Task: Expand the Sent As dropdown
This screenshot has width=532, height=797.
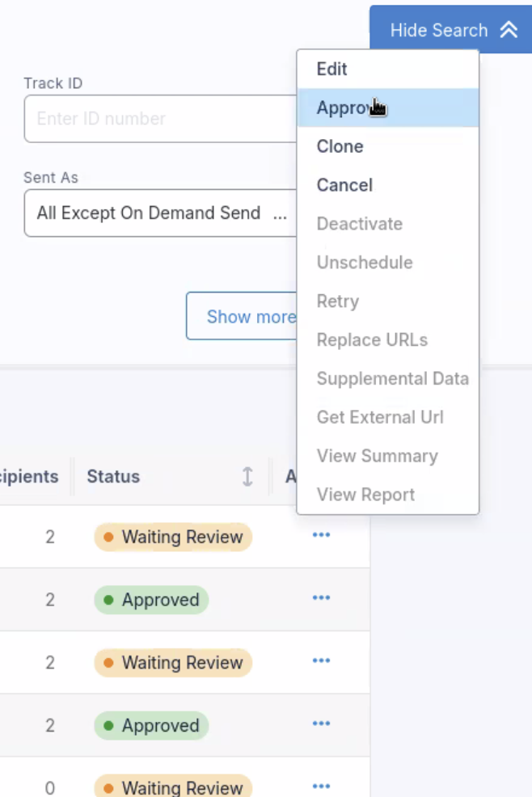Action: coord(160,213)
